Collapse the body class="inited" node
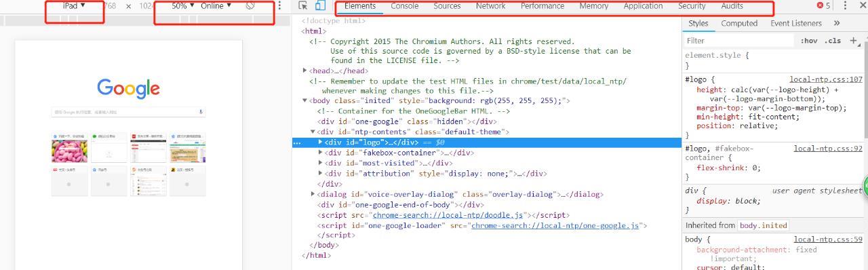The height and width of the screenshot is (270, 868). 305,101
